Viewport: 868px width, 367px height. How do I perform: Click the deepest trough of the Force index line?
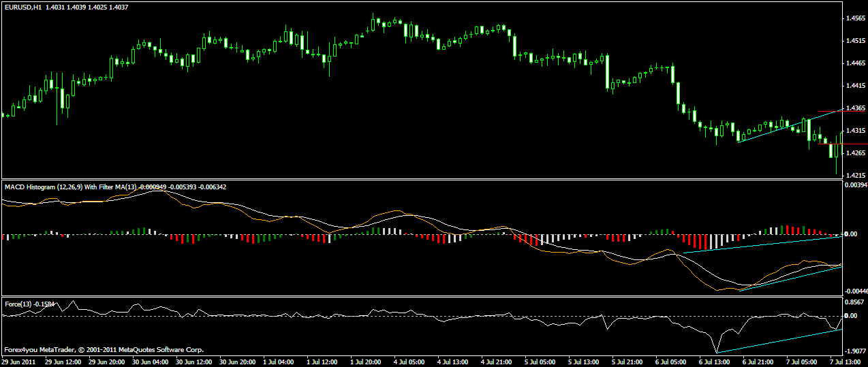[x=717, y=352]
